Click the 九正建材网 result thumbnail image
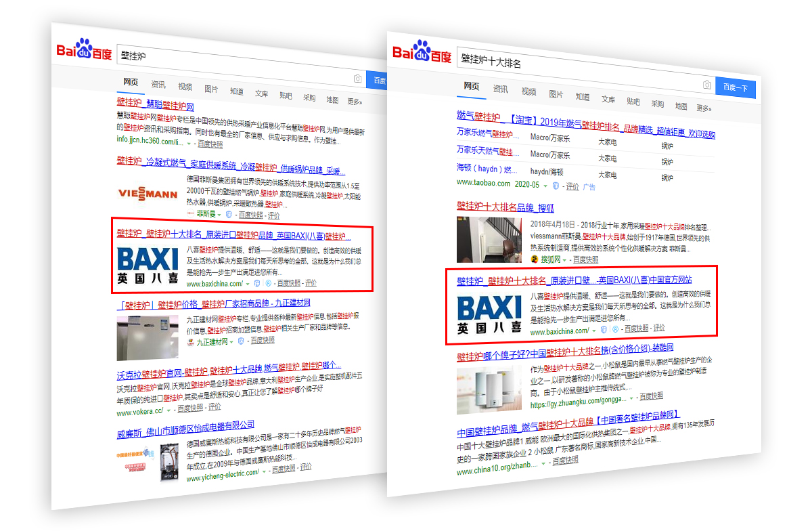 pos(147,336)
